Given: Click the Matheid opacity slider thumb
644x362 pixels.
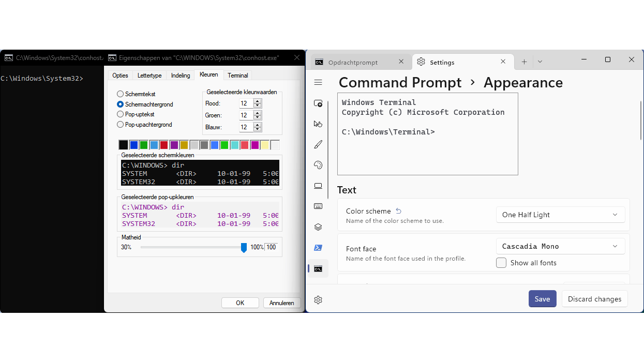Looking at the screenshot, I should click(x=244, y=248).
